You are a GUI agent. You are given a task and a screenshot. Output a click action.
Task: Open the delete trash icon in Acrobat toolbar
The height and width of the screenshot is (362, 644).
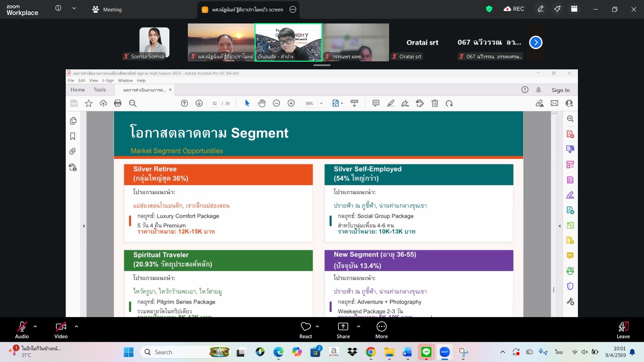pyautogui.click(x=435, y=103)
